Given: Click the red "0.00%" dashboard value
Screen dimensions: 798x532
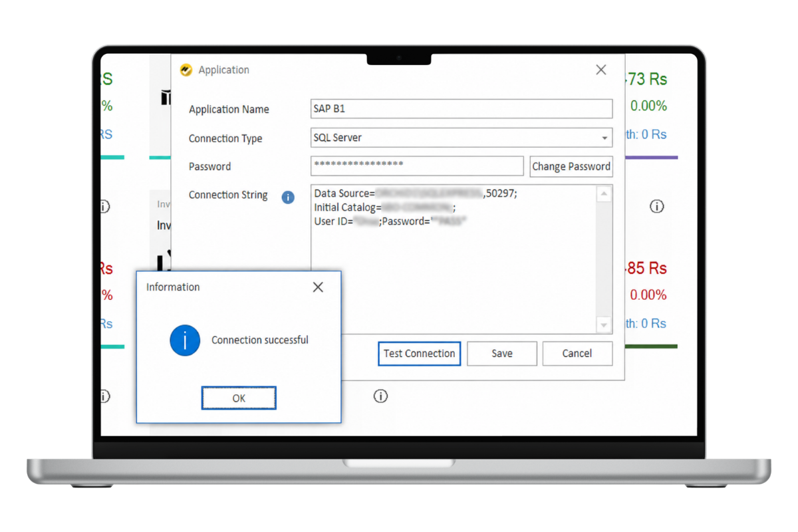Looking at the screenshot, I should [648, 295].
